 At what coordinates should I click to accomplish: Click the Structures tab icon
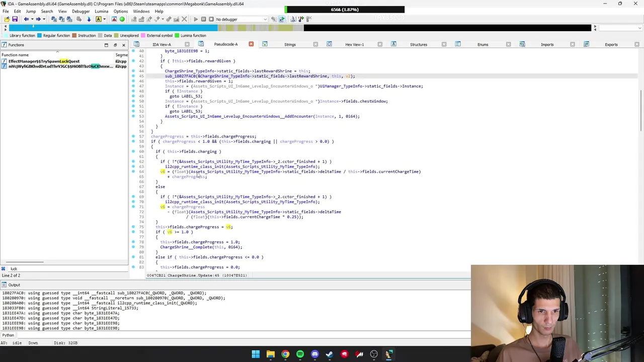[x=393, y=44]
